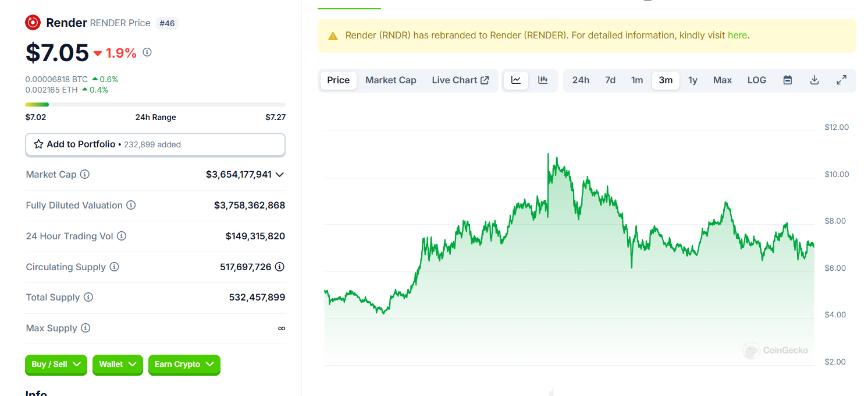Viewport: 868px width, 396px height.
Task: Click info icon beside the 517,697,726 value
Action: tap(280, 267)
